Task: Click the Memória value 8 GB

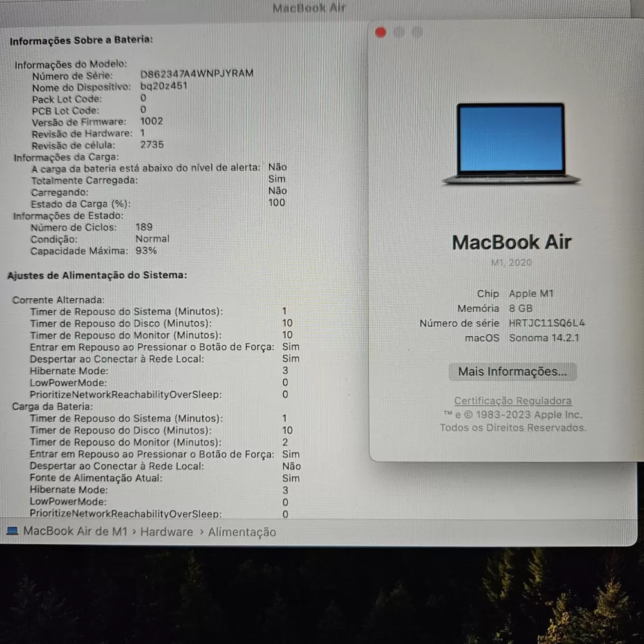Action: (520, 308)
